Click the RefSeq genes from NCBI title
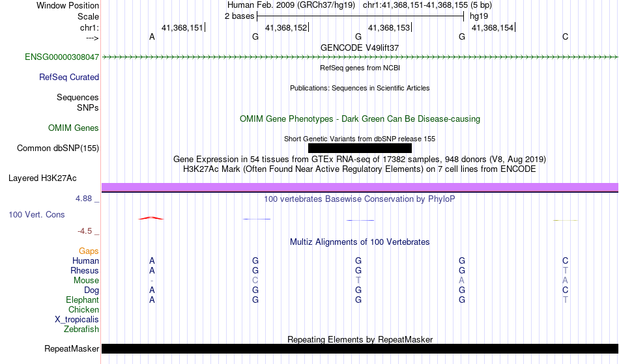This screenshot has width=619, height=364. 360,68
